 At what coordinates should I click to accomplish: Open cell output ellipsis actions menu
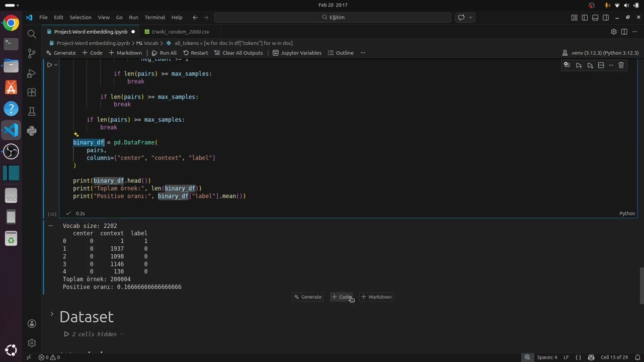50,226
